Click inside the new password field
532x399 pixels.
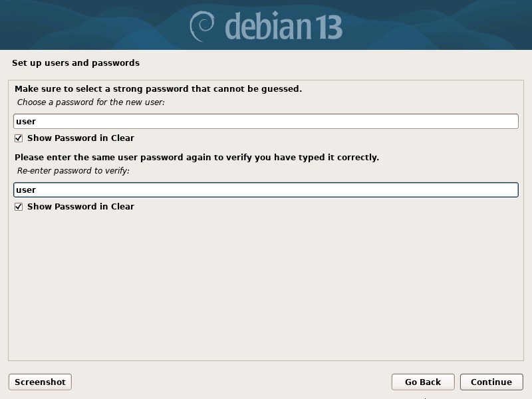[266, 121]
